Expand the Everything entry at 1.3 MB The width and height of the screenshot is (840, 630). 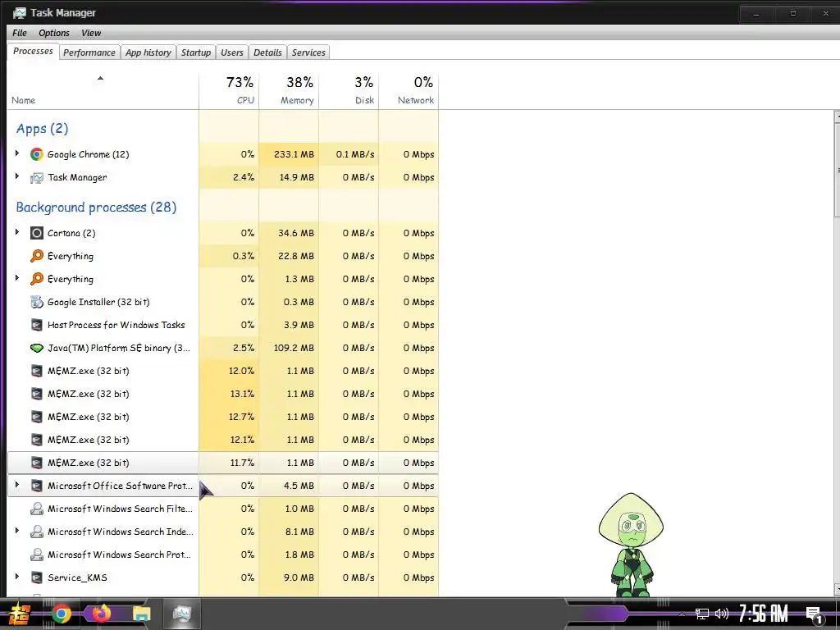click(x=17, y=279)
